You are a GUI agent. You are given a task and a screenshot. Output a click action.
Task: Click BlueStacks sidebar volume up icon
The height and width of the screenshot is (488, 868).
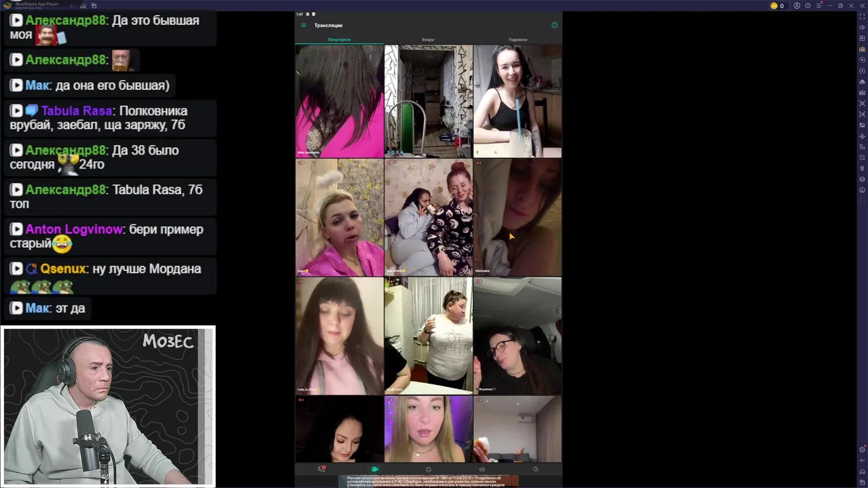click(862, 27)
